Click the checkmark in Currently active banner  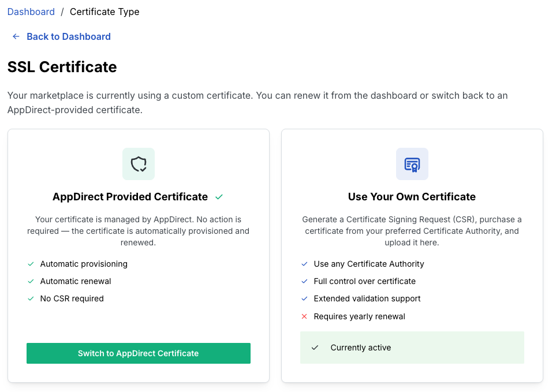pyautogui.click(x=315, y=348)
